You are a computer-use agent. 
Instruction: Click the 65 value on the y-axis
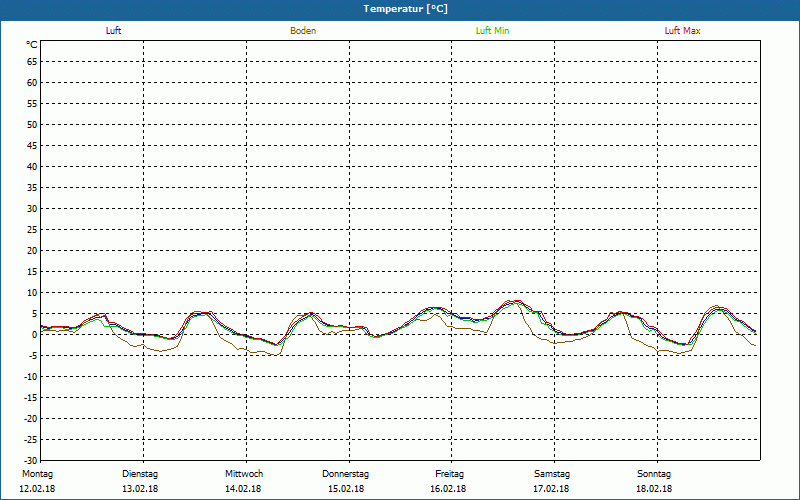pyautogui.click(x=32, y=62)
